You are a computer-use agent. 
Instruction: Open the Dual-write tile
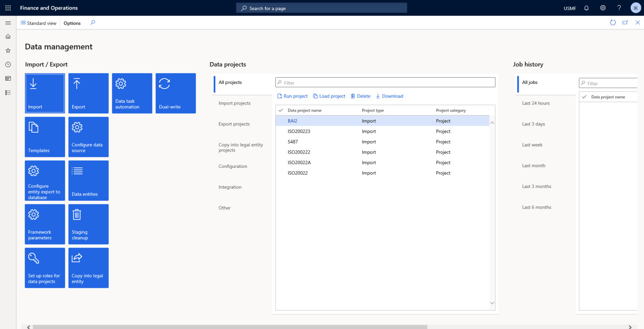pos(175,93)
